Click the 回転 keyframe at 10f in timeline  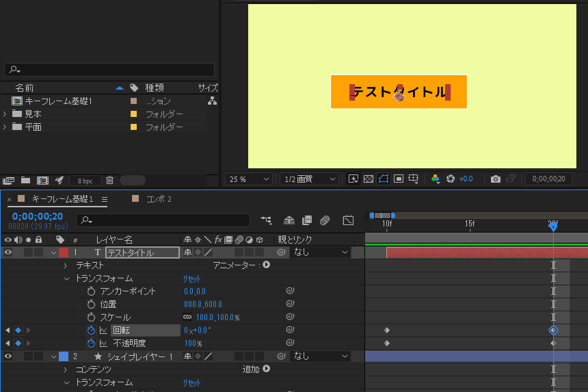click(386, 330)
